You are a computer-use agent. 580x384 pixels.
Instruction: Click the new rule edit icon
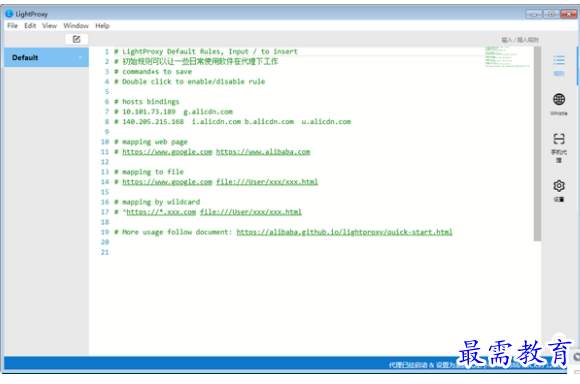click(x=77, y=39)
